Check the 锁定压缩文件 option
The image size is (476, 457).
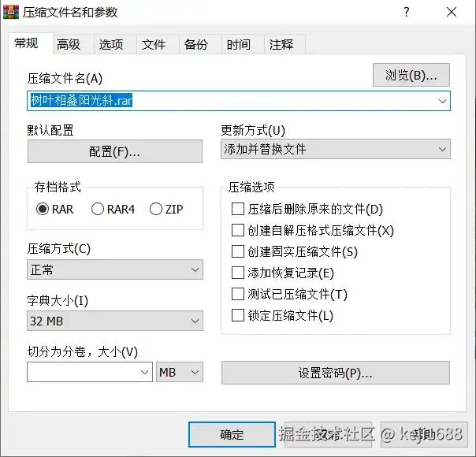pos(238,316)
